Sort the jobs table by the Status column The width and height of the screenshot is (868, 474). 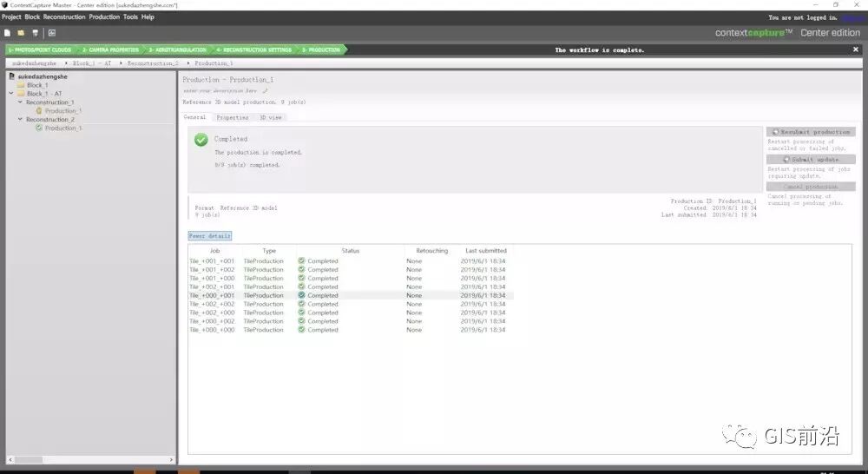(351, 251)
